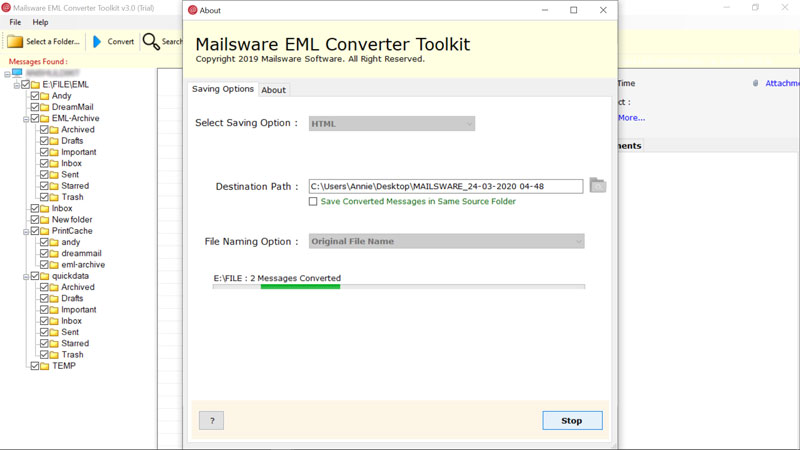This screenshot has width=800, height=450.
Task: Uncheck the New folder checkbox
Action: point(35,219)
